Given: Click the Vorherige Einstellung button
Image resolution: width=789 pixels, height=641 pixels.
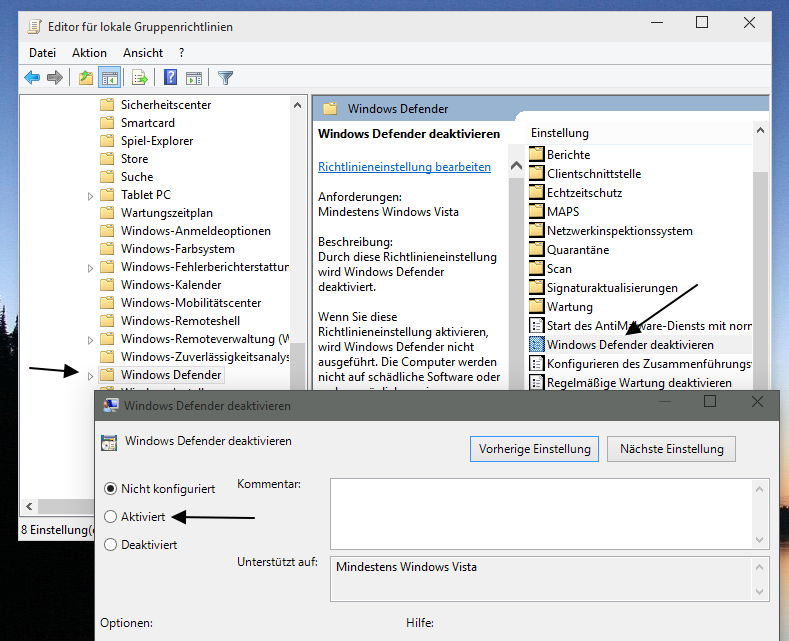Looking at the screenshot, I should (534, 449).
